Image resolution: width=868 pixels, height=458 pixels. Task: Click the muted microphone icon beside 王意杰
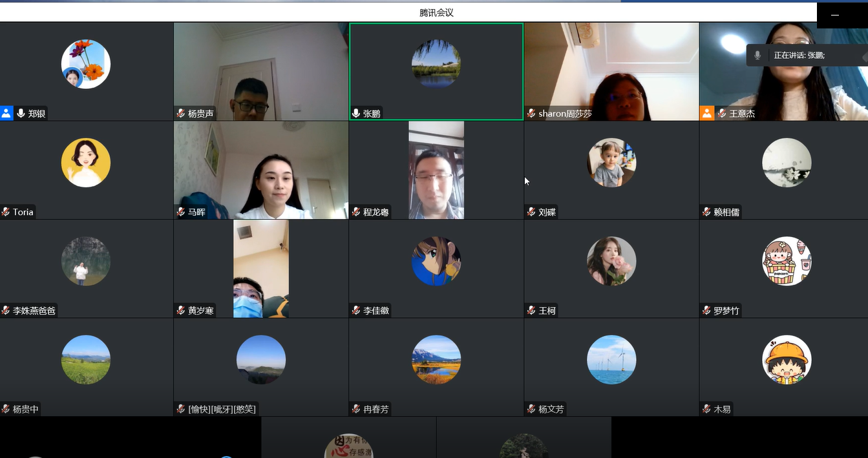click(722, 114)
